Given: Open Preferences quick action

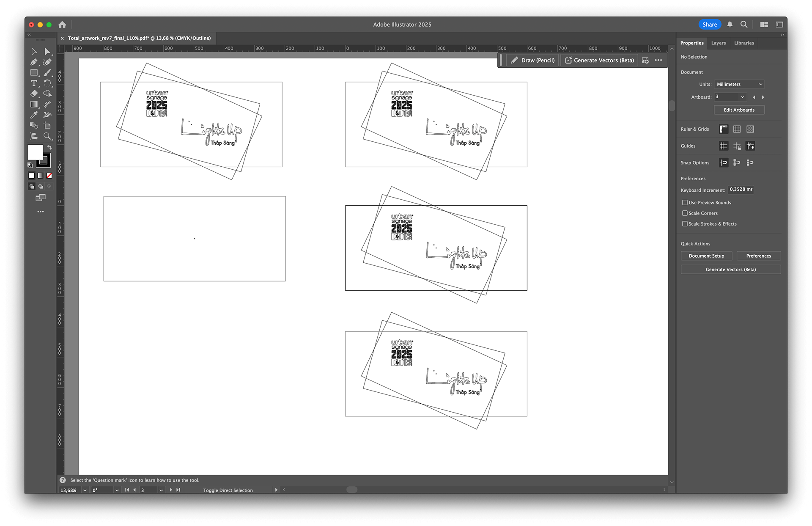Looking at the screenshot, I should click(758, 256).
